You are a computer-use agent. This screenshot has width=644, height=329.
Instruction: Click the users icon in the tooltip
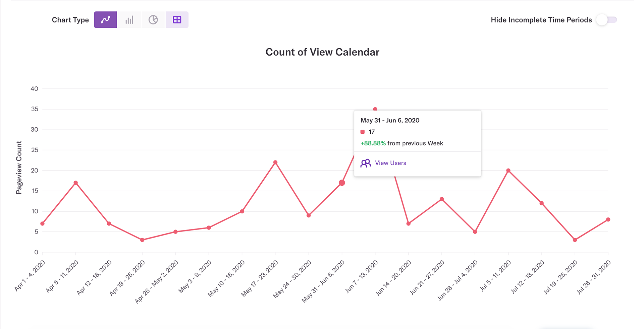click(366, 163)
